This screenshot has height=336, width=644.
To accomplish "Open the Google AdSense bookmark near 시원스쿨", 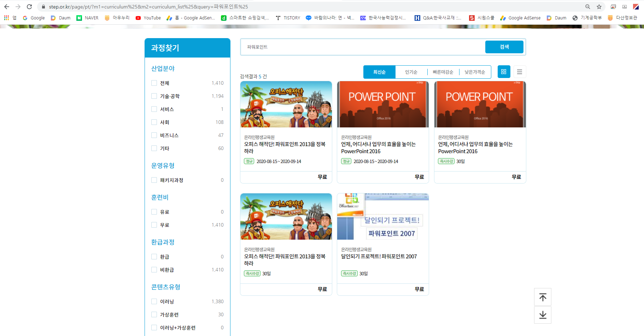I will tap(520, 18).
